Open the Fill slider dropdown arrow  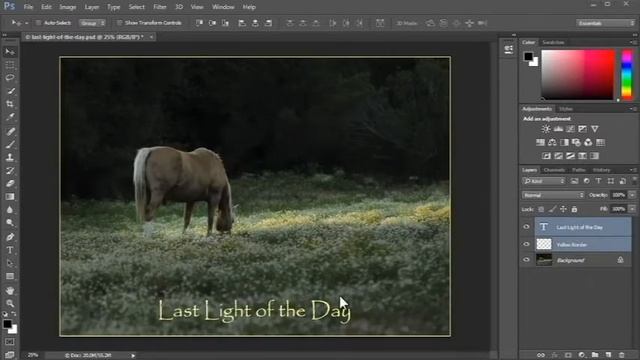tap(632, 209)
